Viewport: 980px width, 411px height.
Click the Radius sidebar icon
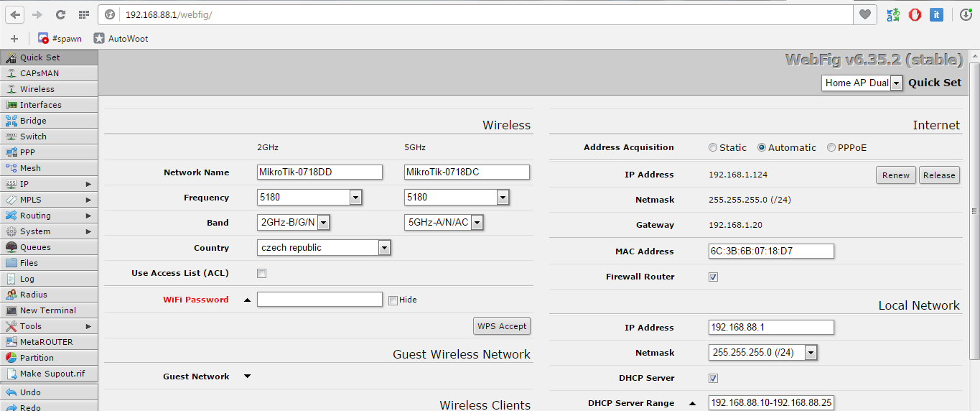point(11,295)
